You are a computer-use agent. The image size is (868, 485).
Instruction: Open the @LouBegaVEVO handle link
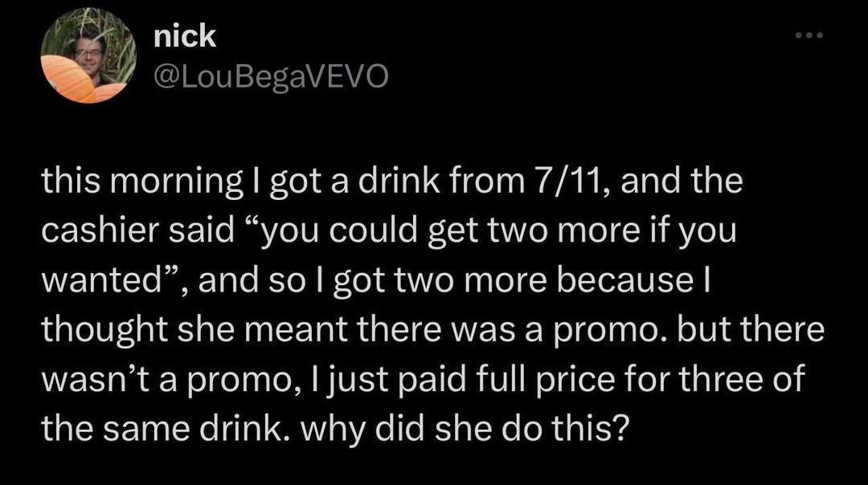pyautogui.click(x=270, y=77)
